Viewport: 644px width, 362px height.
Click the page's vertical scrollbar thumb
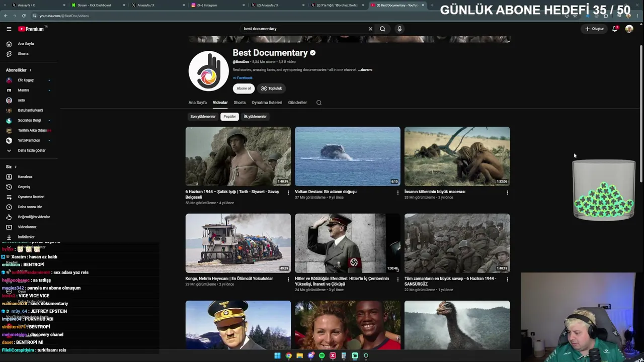[x=641, y=113]
